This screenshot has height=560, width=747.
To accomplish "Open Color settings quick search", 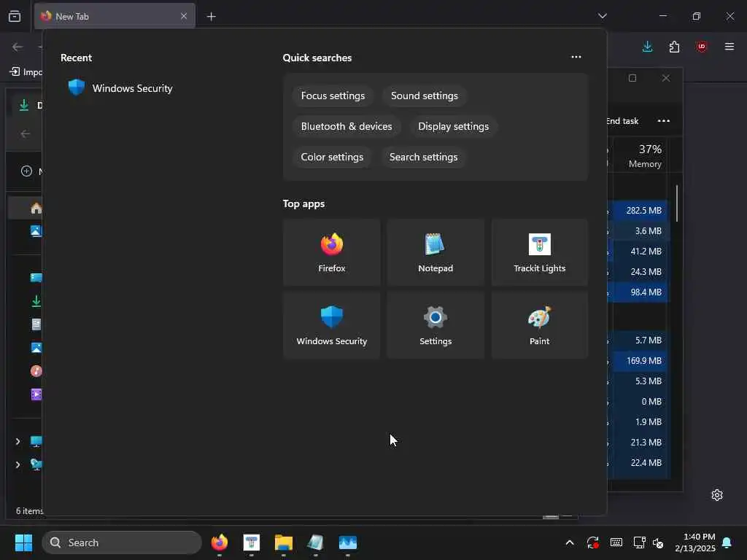I will [x=332, y=157].
